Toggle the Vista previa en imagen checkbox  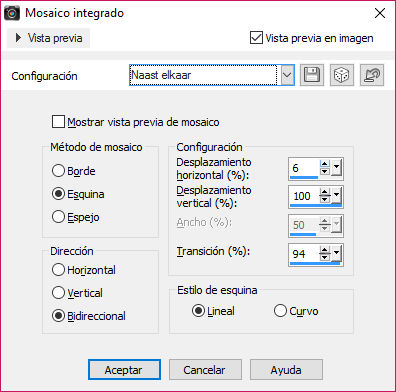[256, 38]
